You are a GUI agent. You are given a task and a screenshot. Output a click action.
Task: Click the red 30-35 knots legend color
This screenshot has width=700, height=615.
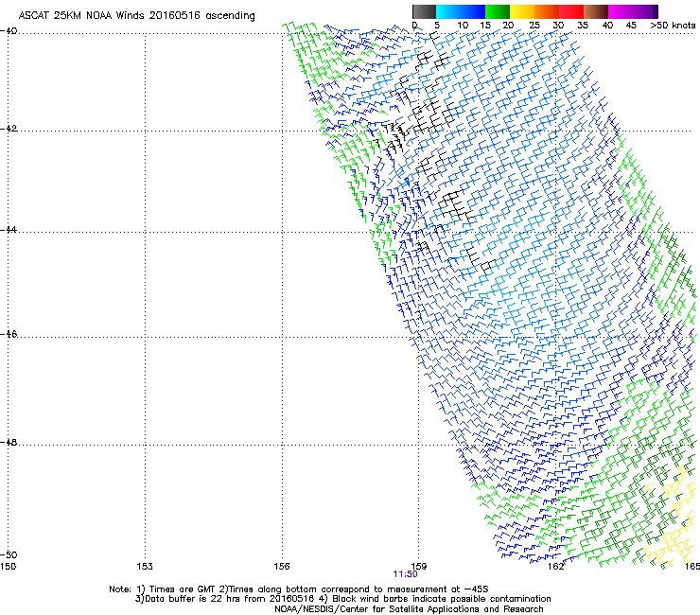point(571,11)
